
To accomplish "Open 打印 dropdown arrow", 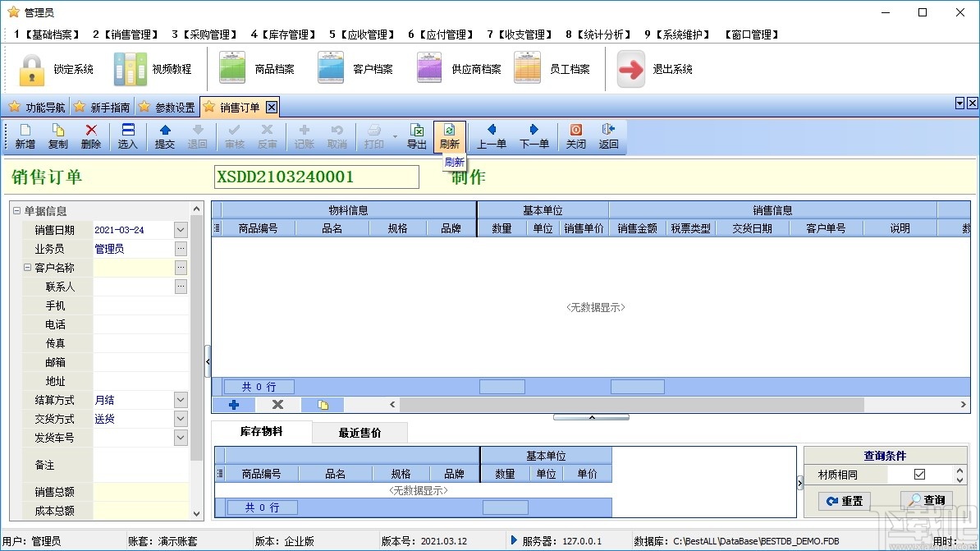I will click(x=395, y=136).
